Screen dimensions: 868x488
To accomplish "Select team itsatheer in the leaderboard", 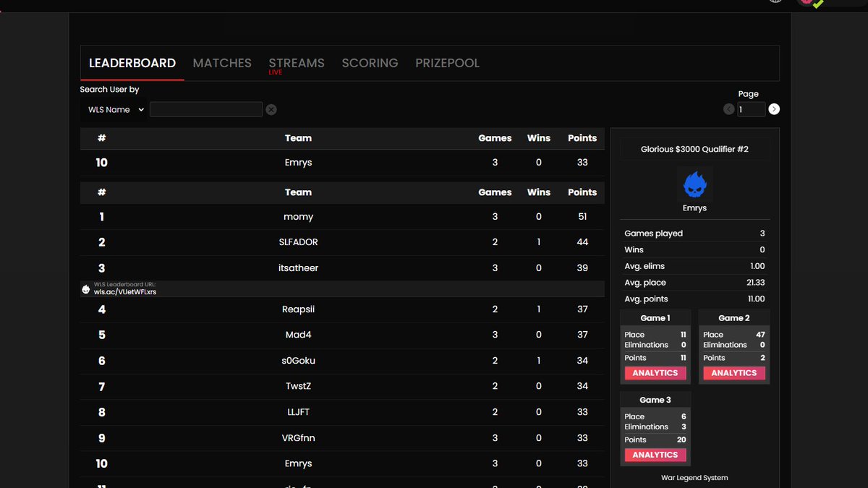I will click(x=298, y=268).
